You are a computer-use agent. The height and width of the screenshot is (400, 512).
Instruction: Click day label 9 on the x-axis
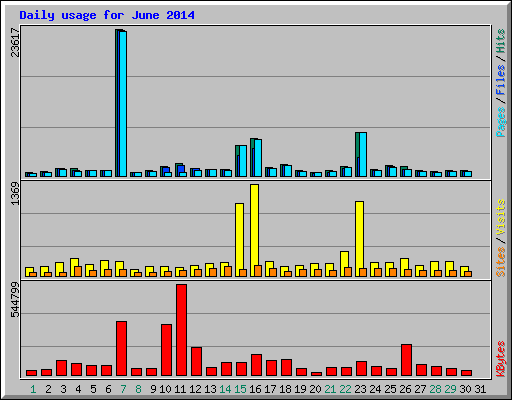pos(153,389)
